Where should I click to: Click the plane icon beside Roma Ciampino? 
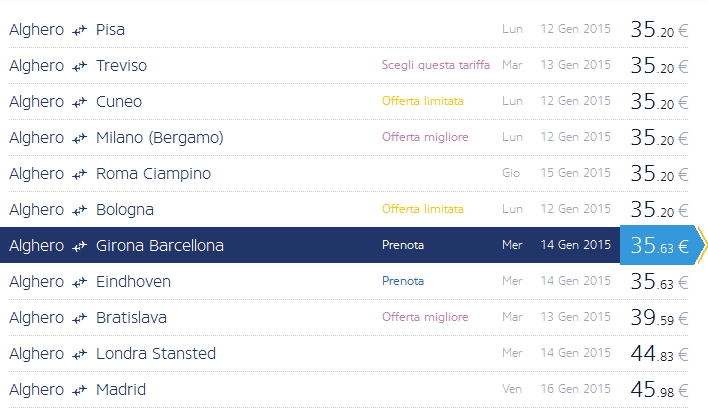point(80,174)
